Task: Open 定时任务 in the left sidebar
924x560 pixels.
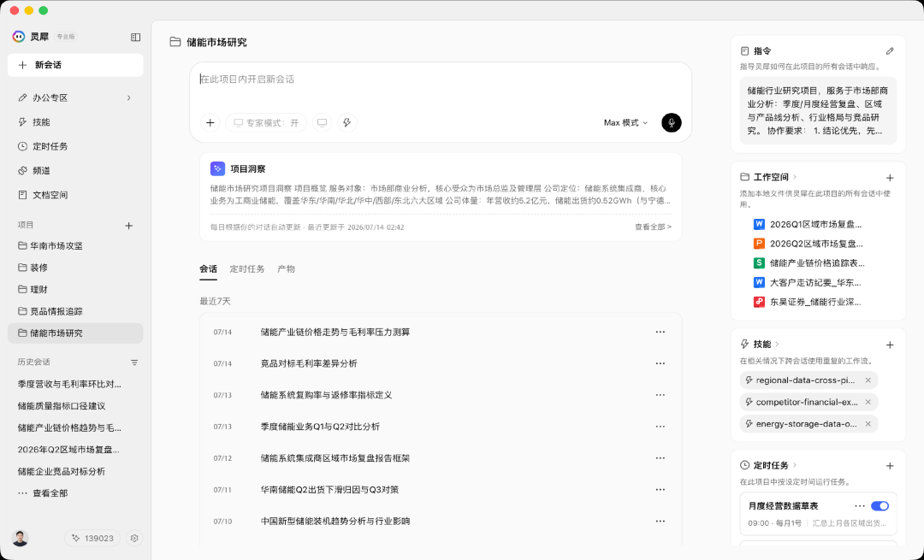Action: [75, 146]
